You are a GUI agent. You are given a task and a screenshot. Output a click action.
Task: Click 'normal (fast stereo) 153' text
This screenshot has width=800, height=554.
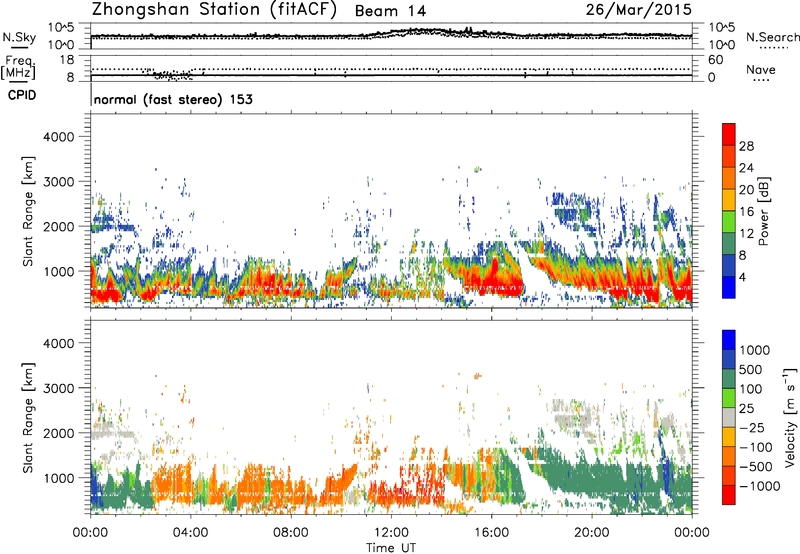pos(173,99)
